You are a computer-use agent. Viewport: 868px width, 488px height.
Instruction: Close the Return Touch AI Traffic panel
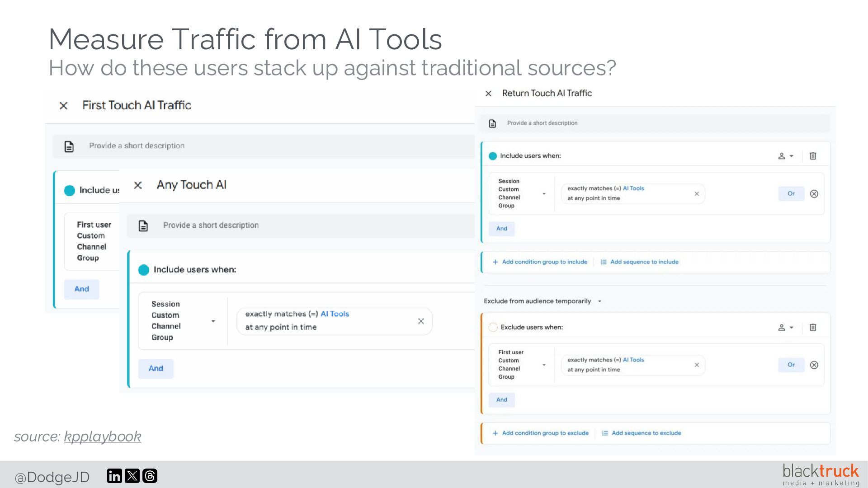pyautogui.click(x=488, y=94)
